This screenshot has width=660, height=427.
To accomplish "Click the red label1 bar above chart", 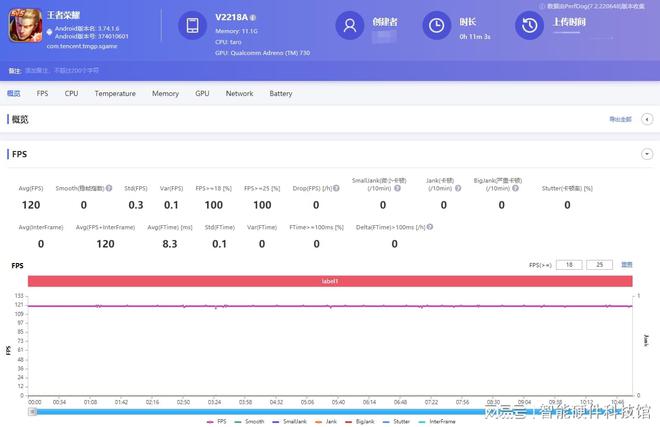I will 330,281.
